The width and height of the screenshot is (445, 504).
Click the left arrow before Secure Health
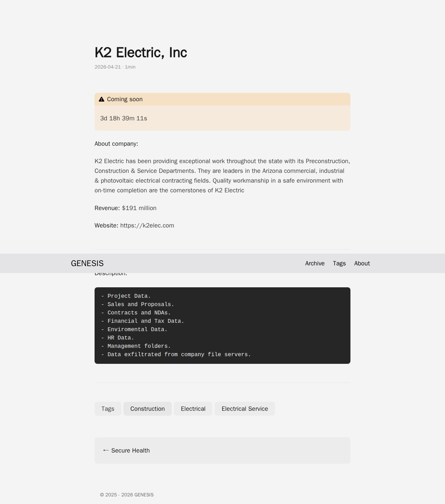click(x=106, y=450)
